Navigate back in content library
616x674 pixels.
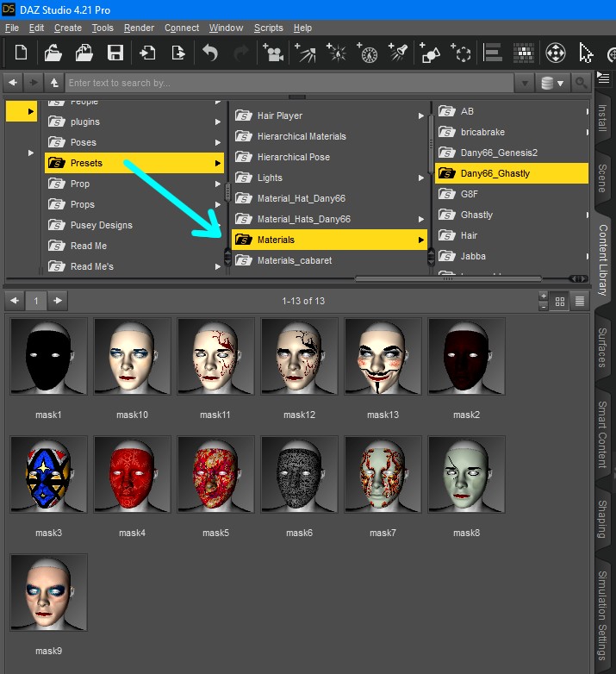coord(12,83)
